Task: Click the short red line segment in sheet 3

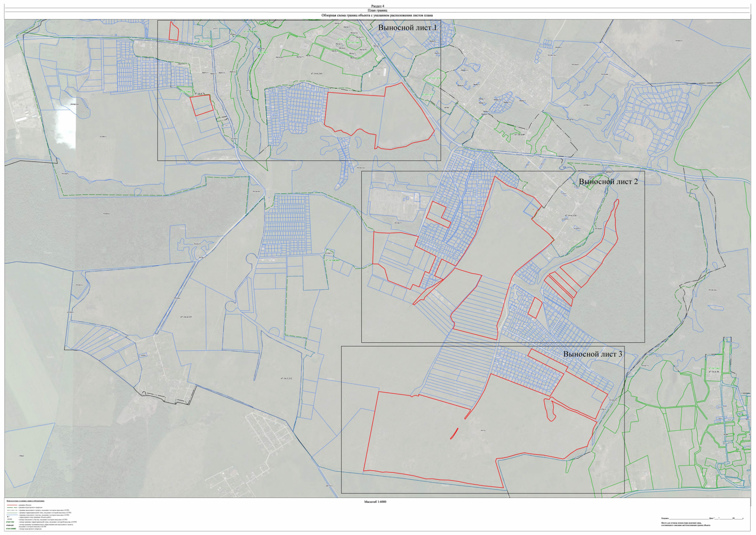Action: 454,433
